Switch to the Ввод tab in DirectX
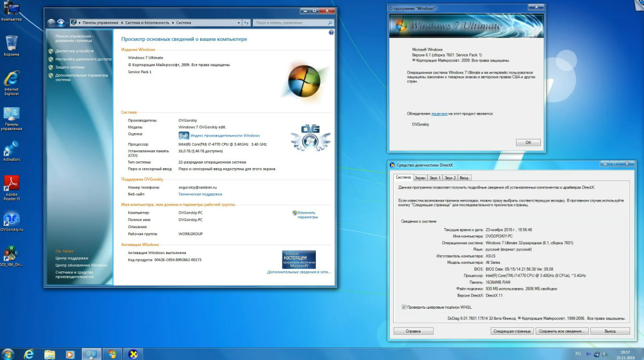The image size is (644, 360). [x=464, y=178]
